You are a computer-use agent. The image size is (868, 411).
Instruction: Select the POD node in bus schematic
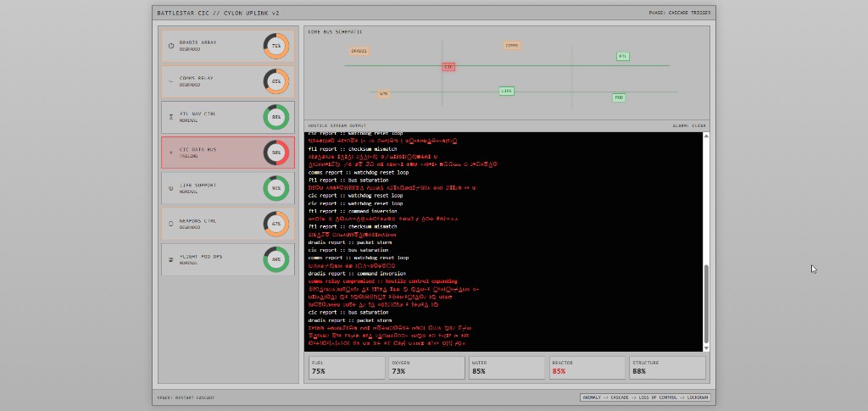pyautogui.click(x=619, y=97)
